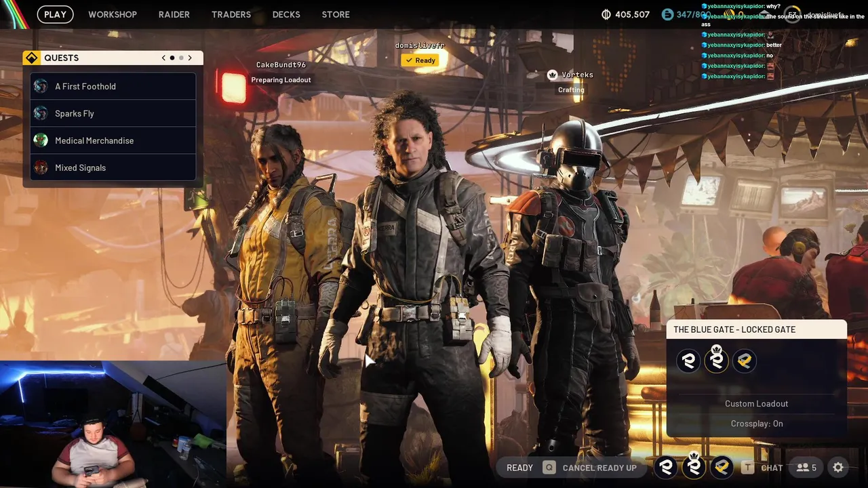
Task: Click the white squad emblem in bottom bar
Action: point(666,467)
